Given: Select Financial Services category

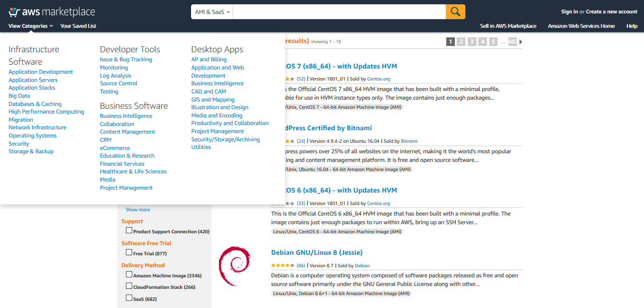Looking at the screenshot, I should (122, 164).
